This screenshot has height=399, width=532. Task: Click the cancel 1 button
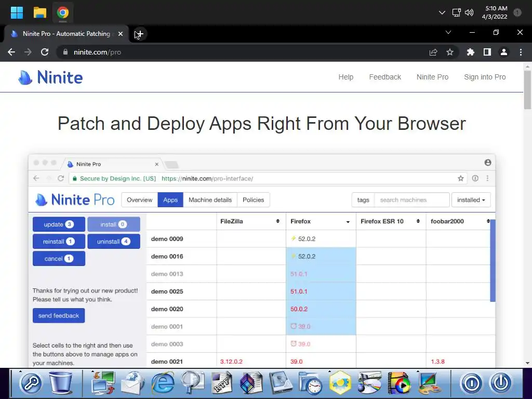(59, 259)
